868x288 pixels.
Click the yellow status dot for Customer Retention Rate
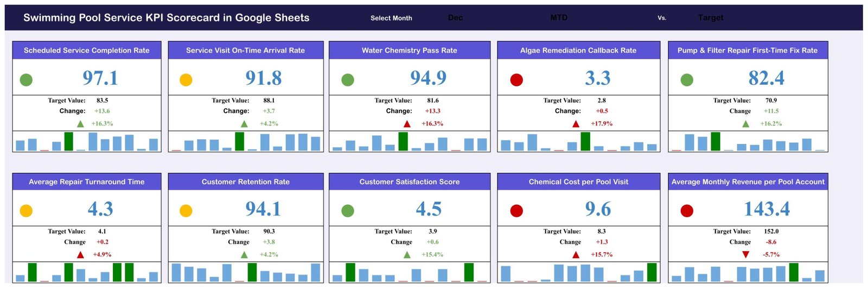(x=186, y=211)
